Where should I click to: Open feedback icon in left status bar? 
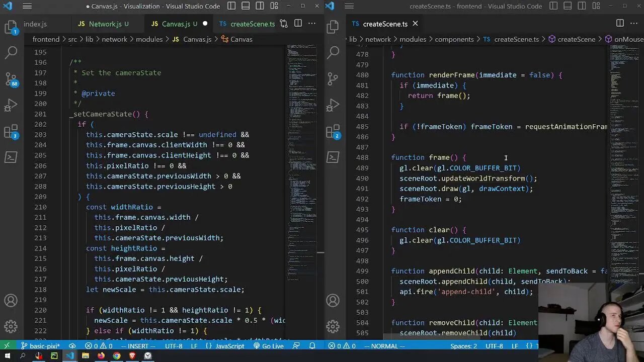click(296, 346)
